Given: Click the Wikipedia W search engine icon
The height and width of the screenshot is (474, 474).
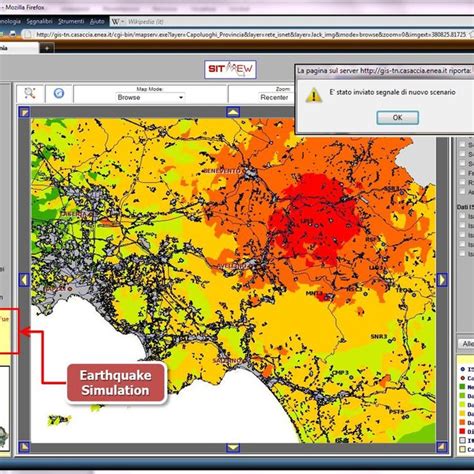Looking at the screenshot, I should coord(115,22).
